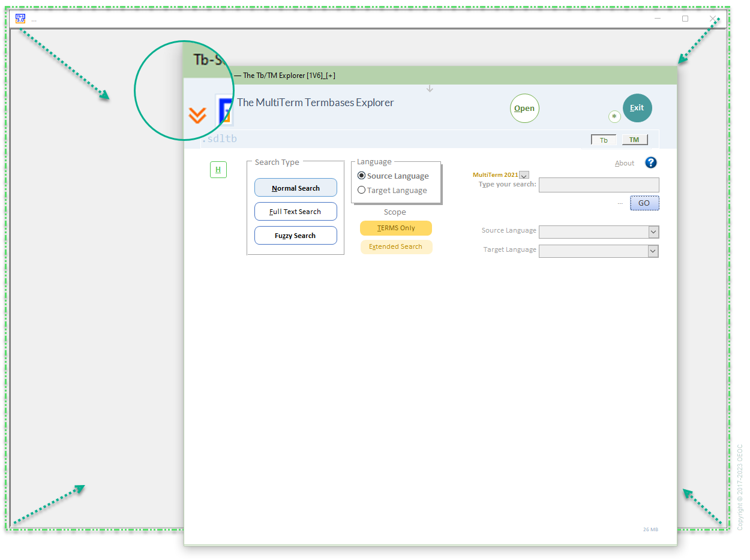Click the Tb-S 3.0 title bar app icon
Viewport: 750px width, 560px height.
click(20, 19)
